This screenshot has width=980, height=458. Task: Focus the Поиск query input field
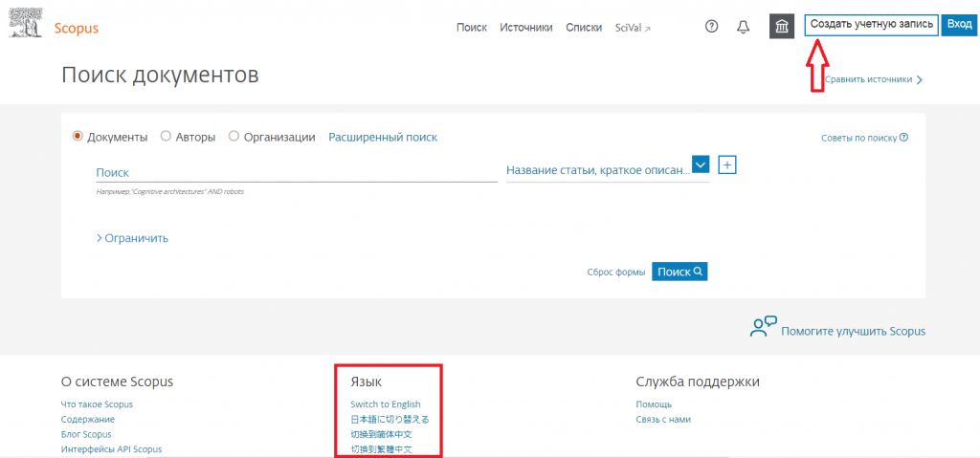coord(297,172)
